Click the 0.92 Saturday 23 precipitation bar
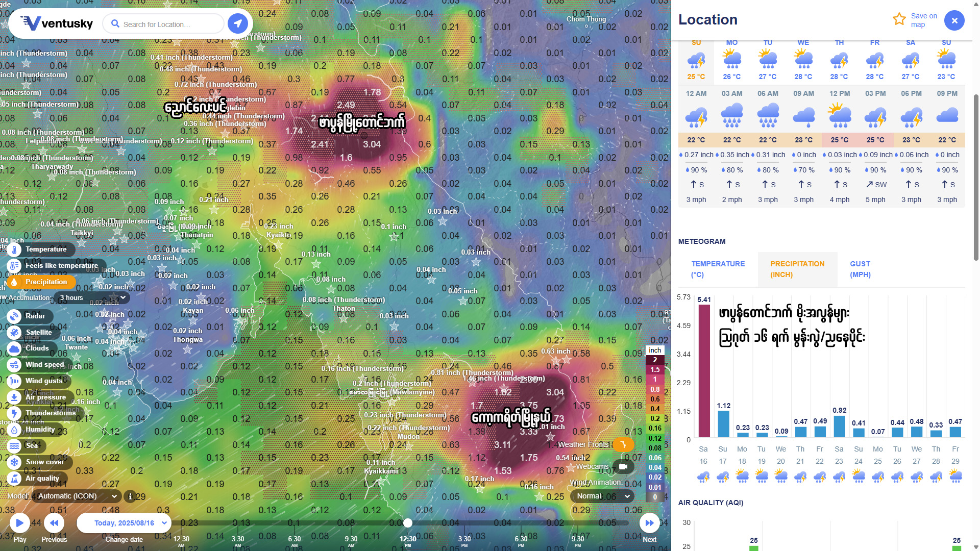980x551 pixels. (839, 426)
